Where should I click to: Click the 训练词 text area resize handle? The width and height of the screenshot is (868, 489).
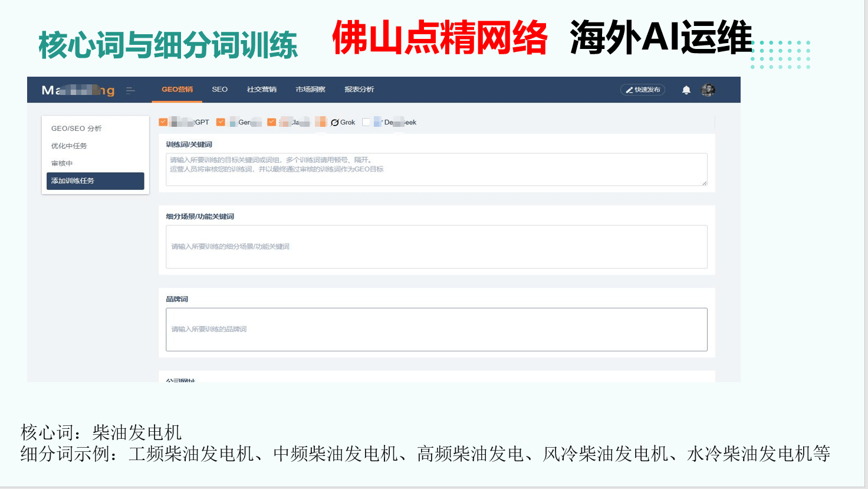(704, 183)
